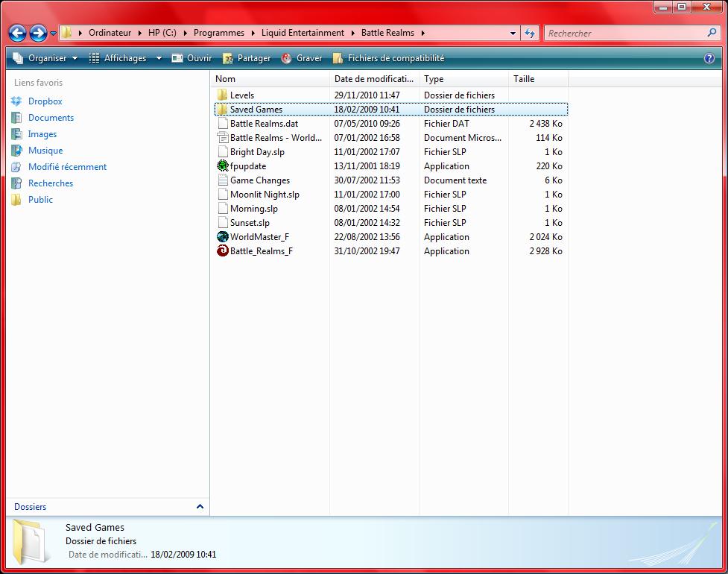
Task: Click the details pane date 18/02/2009 10:41
Action: [x=183, y=555]
